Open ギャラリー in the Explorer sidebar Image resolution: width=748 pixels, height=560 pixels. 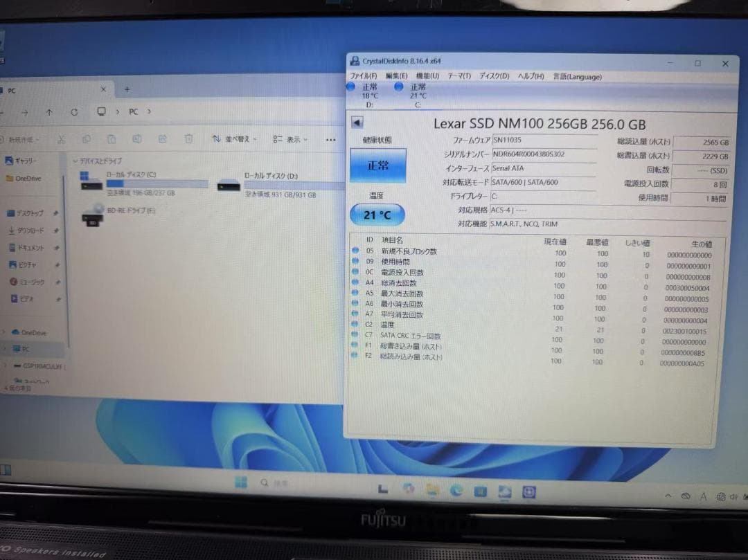tap(21, 161)
